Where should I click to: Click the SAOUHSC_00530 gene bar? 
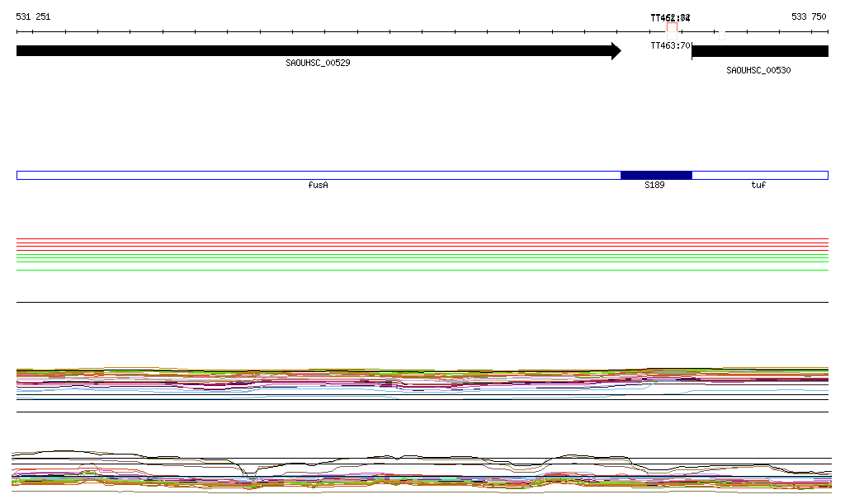tap(759, 51)
